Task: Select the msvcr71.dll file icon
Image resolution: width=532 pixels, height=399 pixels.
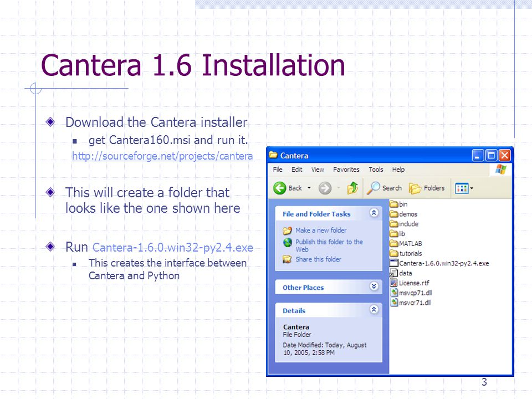Action: (x=394, y=303)
